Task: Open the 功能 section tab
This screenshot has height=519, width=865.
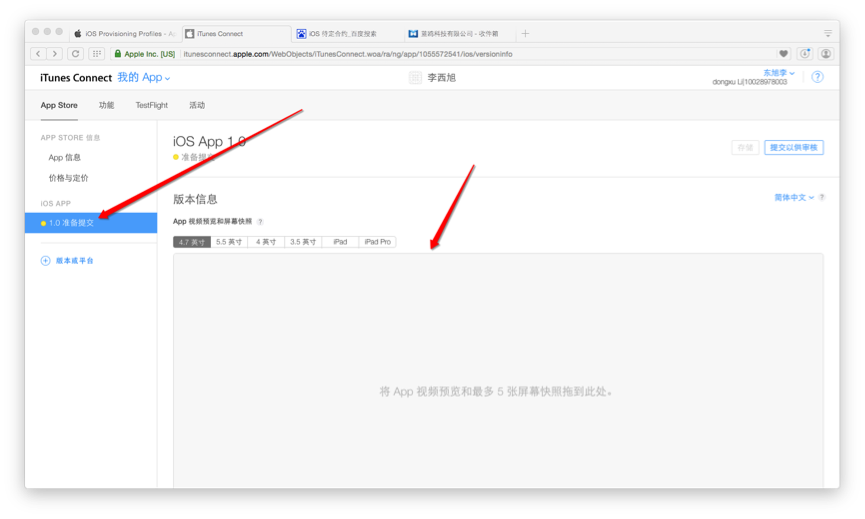Action: tap(106, 105)
